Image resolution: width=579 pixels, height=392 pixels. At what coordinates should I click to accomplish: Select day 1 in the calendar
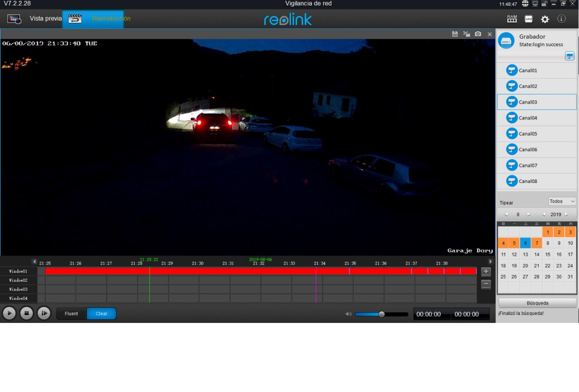(x=548, y=232)
